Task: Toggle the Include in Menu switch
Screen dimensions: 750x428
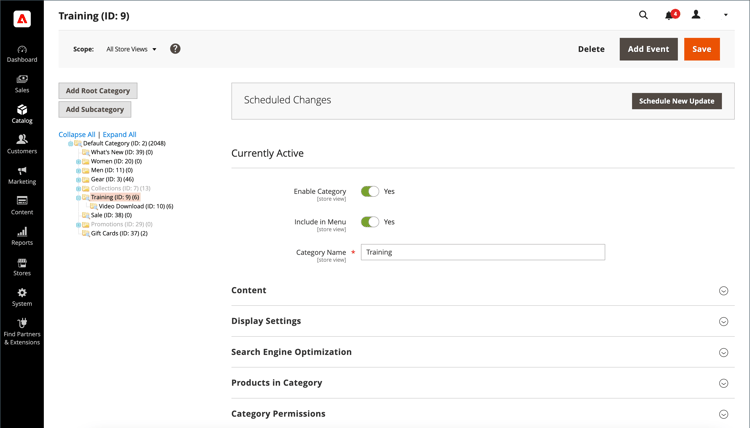Action: pos(370,222)
